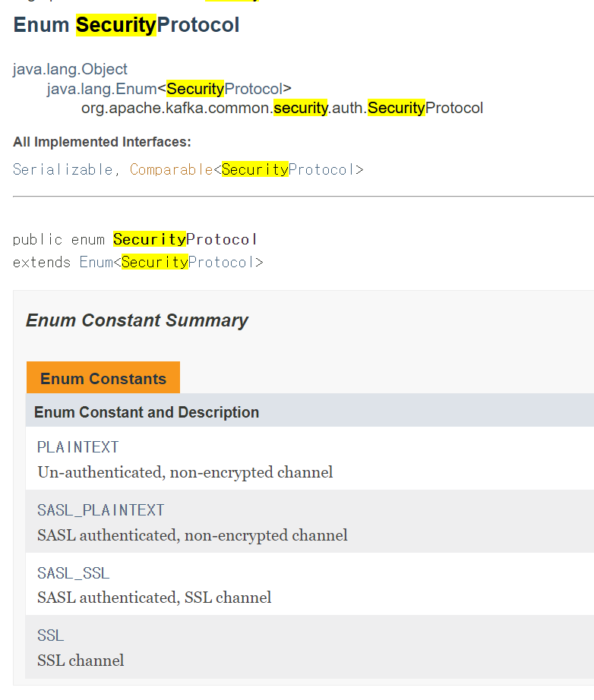Click 'Un-authenticated, non-encrypted channel' description
Screen dimensions: 594x700
tap(185, 472)
